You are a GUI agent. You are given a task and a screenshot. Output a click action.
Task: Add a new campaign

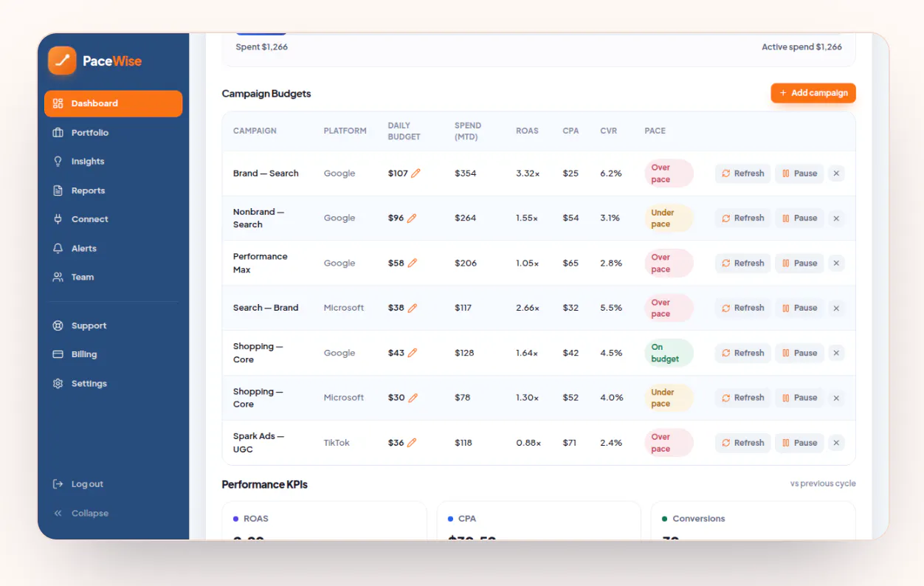point(813,93)
